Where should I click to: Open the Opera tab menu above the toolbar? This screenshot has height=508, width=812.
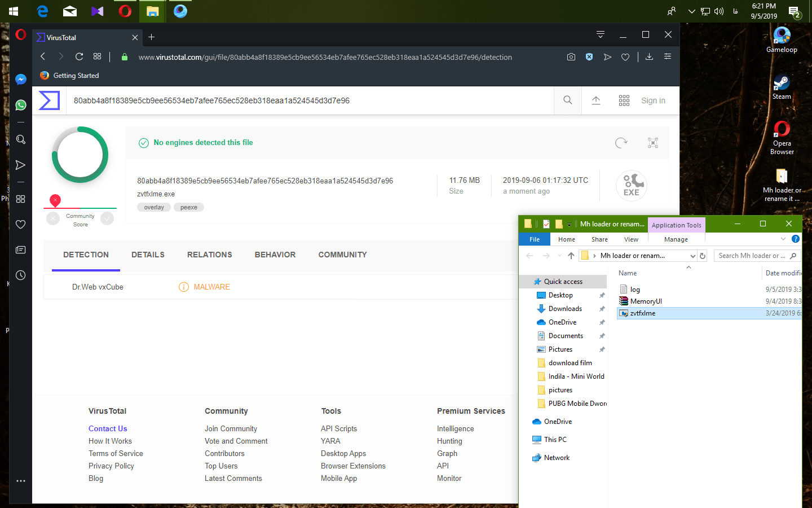(601, 35)
